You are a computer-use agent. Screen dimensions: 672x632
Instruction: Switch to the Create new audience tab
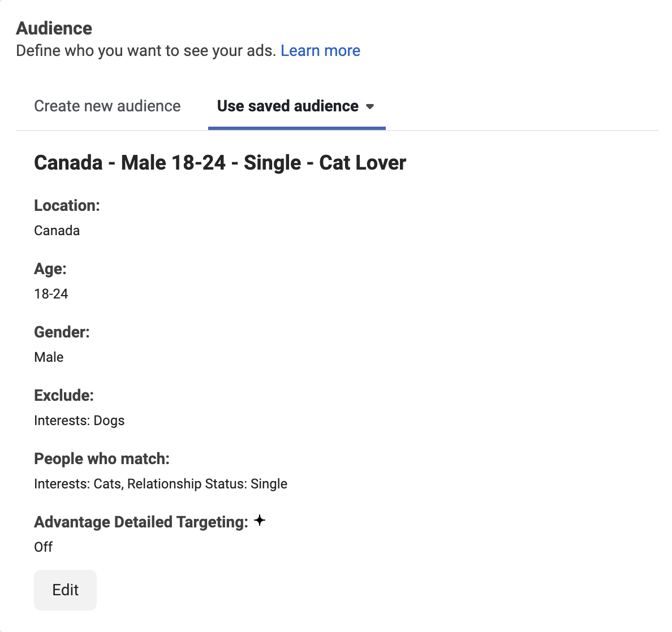[107, 106]
